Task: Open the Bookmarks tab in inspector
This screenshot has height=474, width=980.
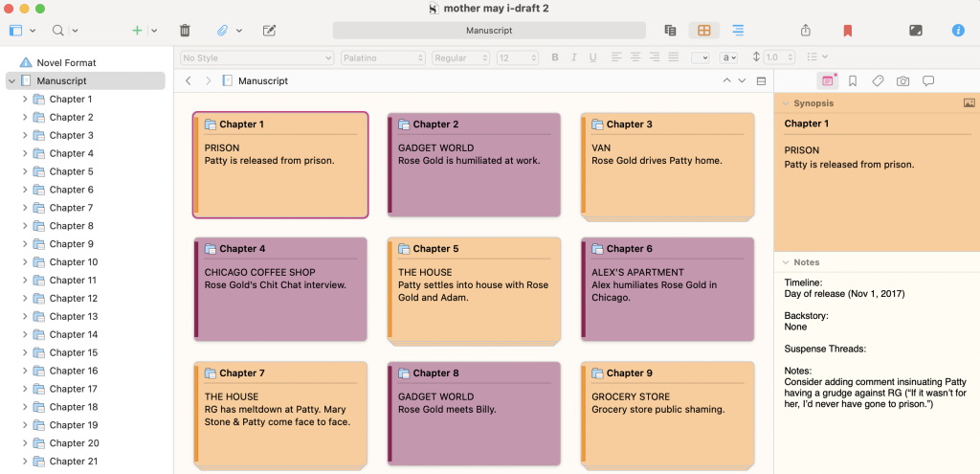Action: tap(853, 80)
